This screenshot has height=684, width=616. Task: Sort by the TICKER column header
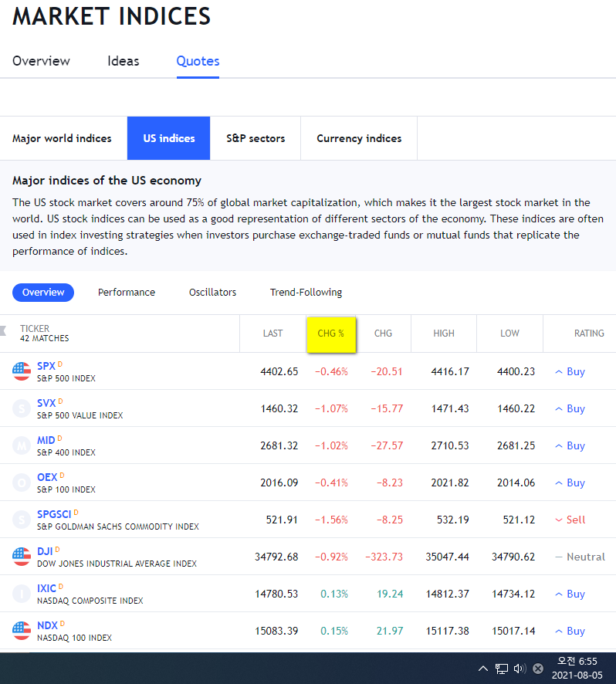(x=35, y=328)
